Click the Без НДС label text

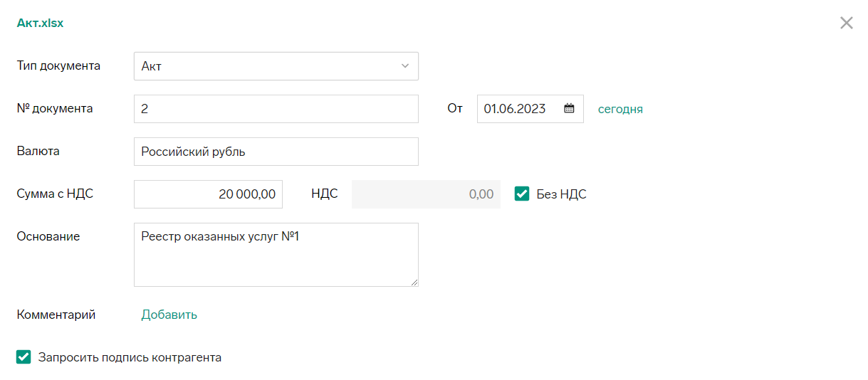pyautogui.click(x=562, y=194)
